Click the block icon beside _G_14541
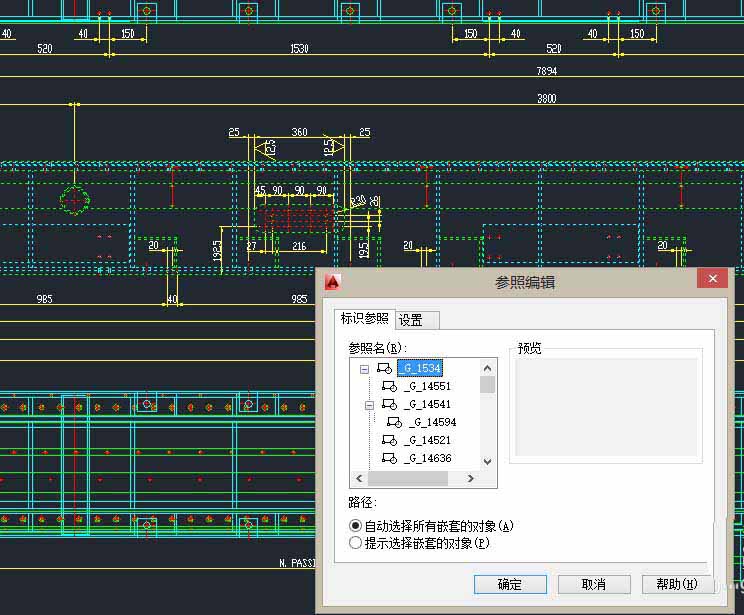Screen dimensions: 744x615 pos(389,404)
